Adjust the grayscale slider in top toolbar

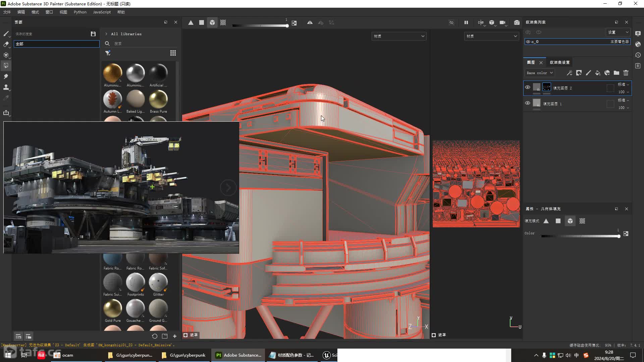pyautogui.click(x=260, y=25)
